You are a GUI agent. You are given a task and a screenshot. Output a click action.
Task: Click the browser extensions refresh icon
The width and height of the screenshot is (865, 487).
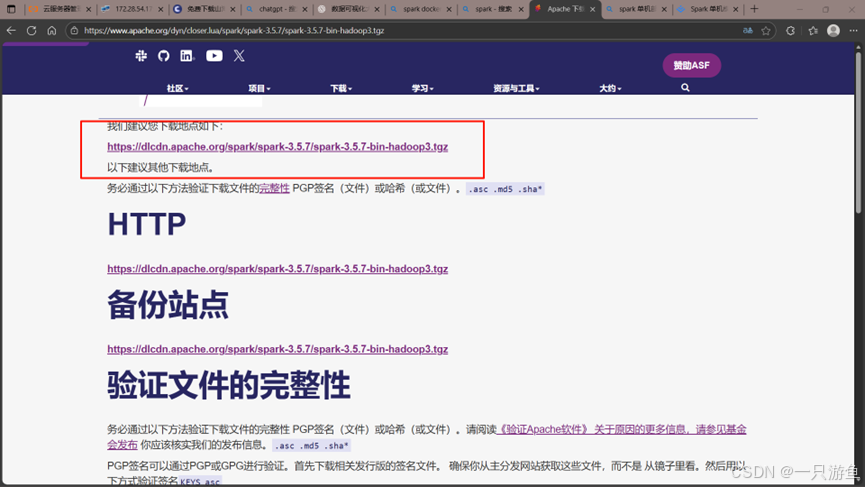[x=791, y=31]
